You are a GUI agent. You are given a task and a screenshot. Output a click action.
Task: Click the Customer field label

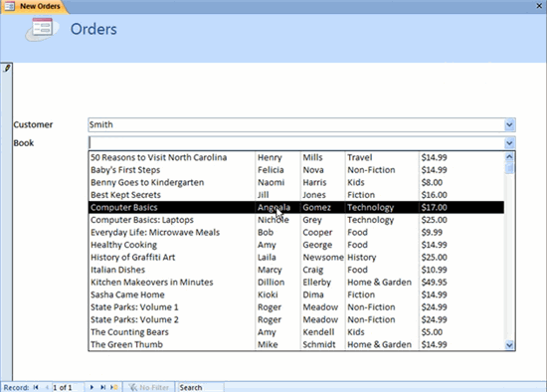pos(33,124)
